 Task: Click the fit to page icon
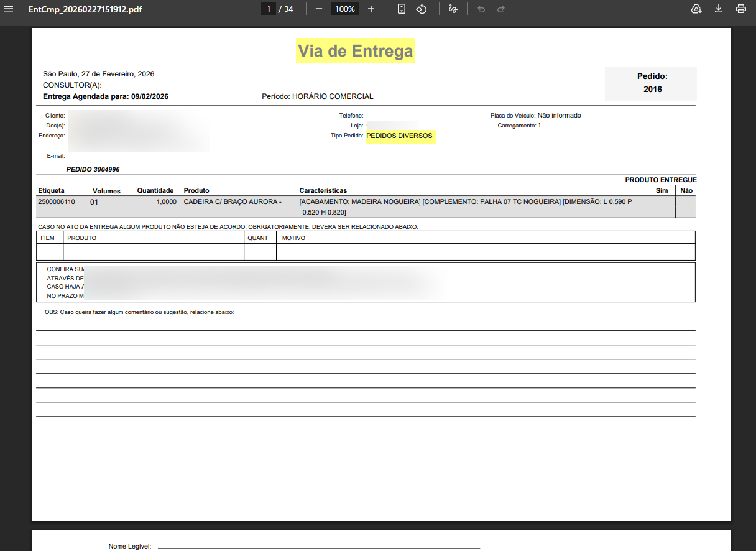point(402,9)
